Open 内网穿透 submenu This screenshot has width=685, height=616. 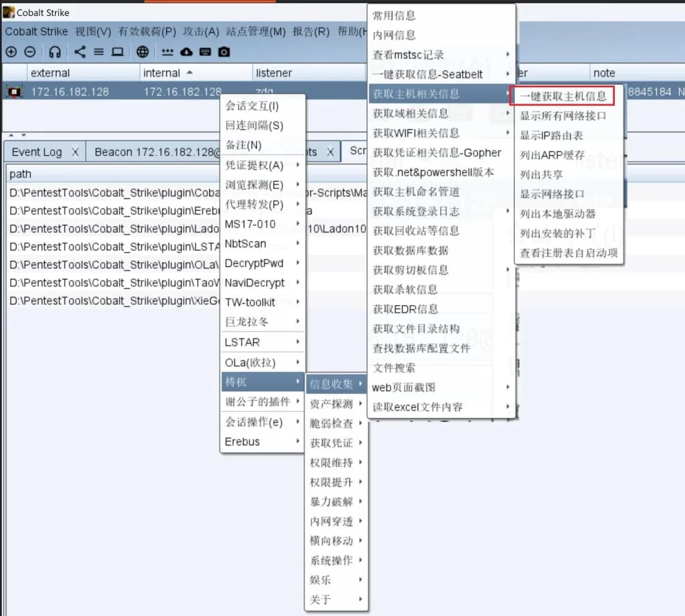(x=336, y=521)
